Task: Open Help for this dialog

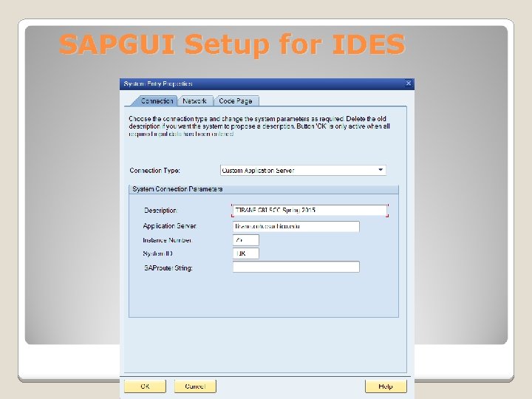Action: 386,386
